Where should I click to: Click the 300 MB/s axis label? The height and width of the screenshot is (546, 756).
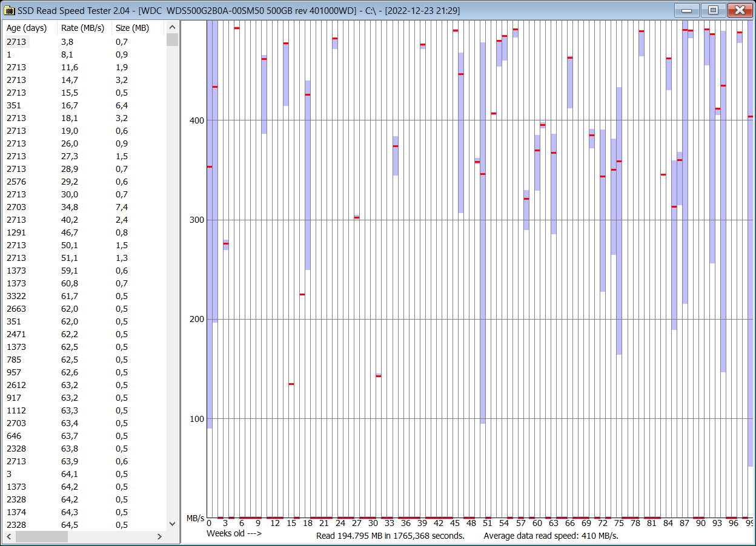(x=197, y=220)
